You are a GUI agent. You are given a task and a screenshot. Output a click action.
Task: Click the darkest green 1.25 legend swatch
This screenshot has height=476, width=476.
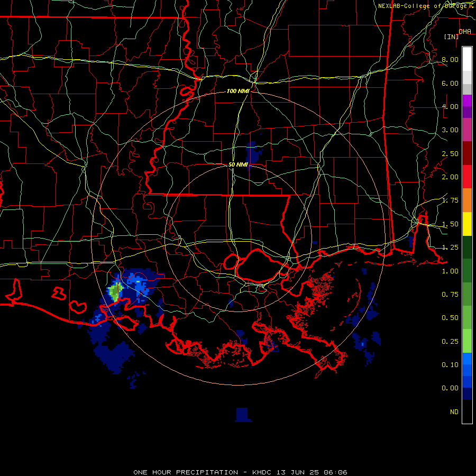(467, 247)
